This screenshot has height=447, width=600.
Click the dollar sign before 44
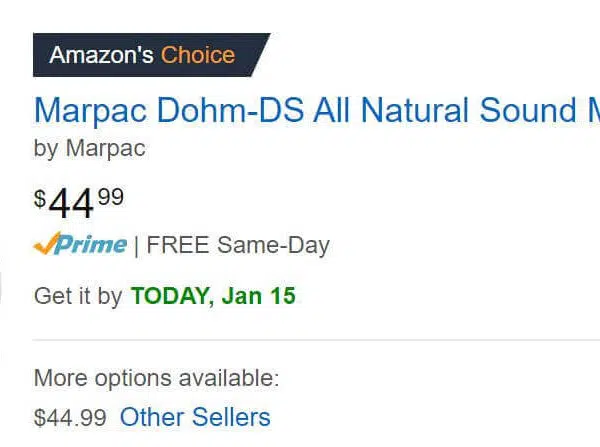40,199
